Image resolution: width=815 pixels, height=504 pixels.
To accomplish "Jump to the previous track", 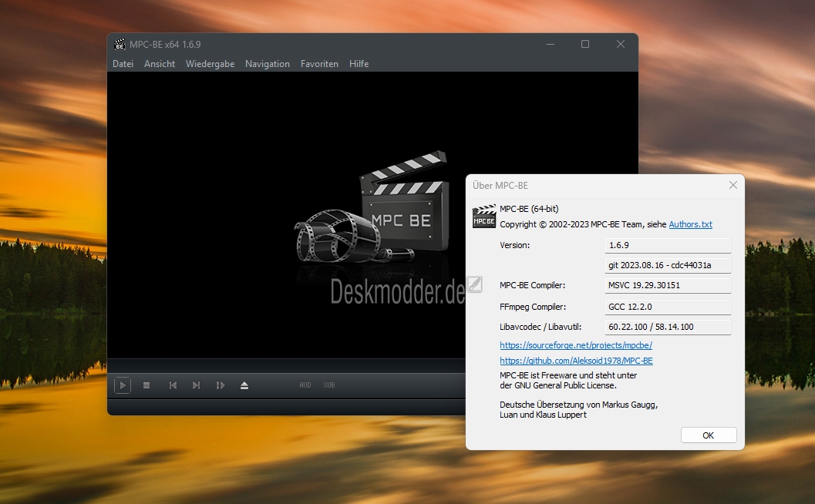I will tap(173, 385).
